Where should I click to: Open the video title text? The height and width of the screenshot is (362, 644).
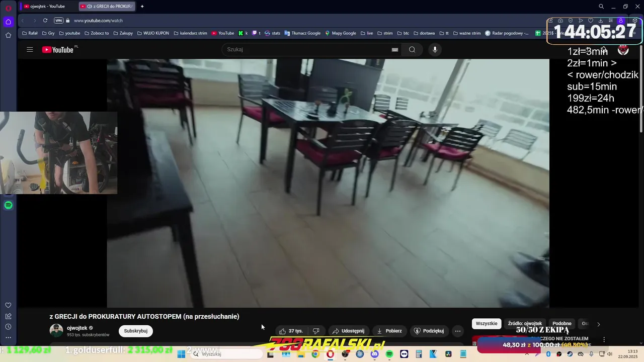144,316
